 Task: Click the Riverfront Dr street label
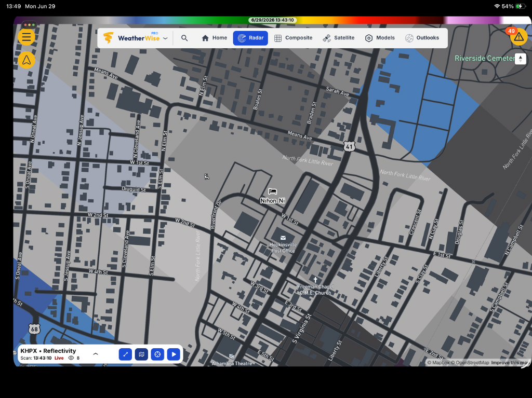[x=217, y=215]
